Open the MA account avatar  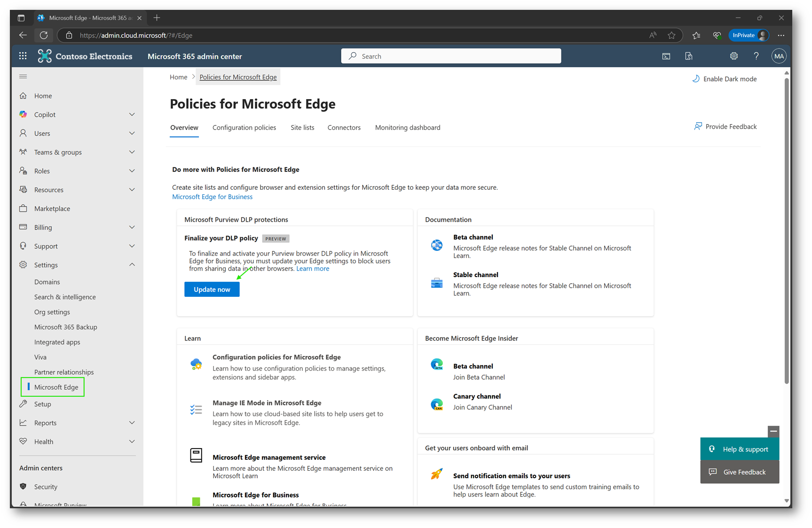click(779, 56)
